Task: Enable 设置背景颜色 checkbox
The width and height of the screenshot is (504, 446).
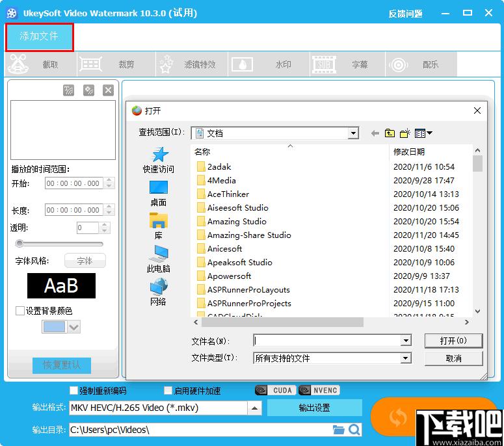Action: pyautogui.click(x=20, y=311)
